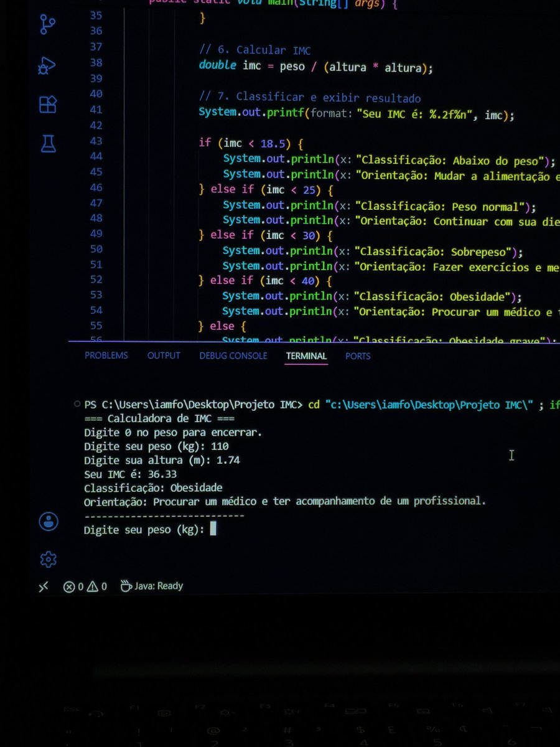Click the 'else if (imc < 25)' line
Viewport: 560px width, 747px height.
(x=266, y=190)
